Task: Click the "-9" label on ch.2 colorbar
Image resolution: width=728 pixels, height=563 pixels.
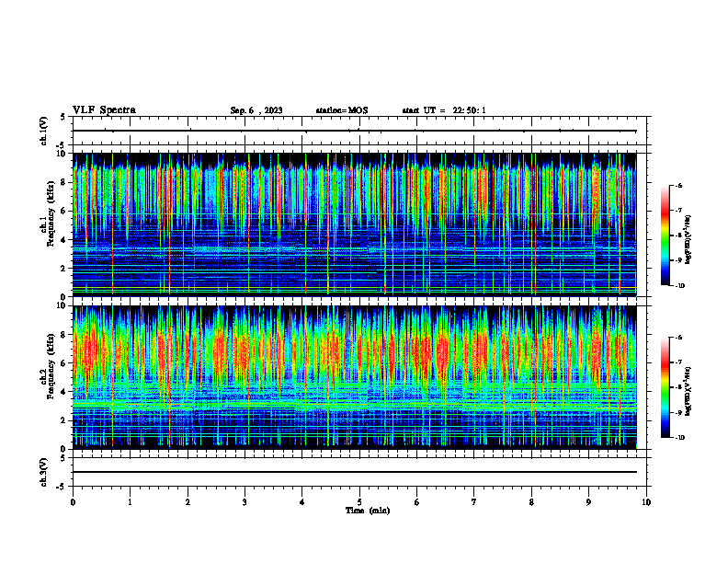Action: point(678,412)
